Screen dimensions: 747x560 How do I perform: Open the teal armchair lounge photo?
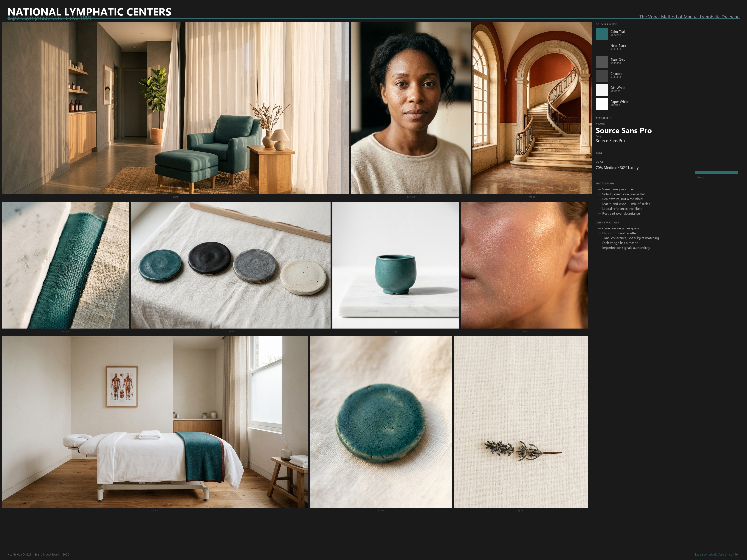(175, 108)
